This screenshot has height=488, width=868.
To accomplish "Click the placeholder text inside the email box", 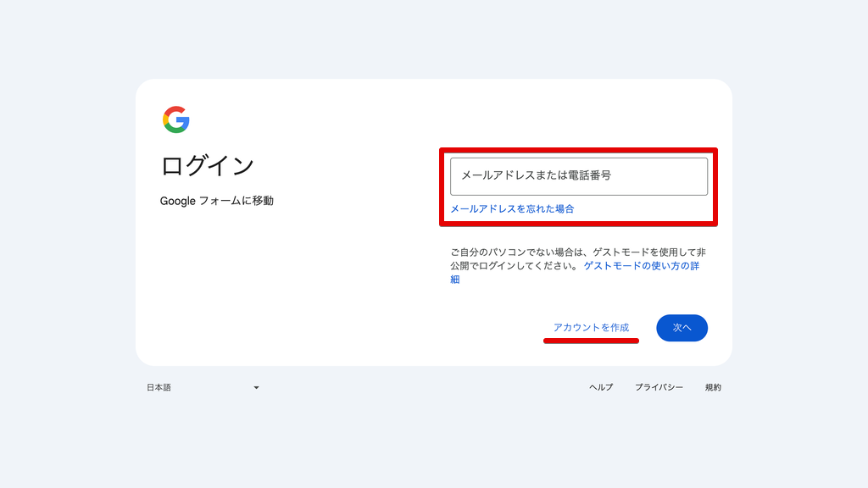I will click(536, 176).
